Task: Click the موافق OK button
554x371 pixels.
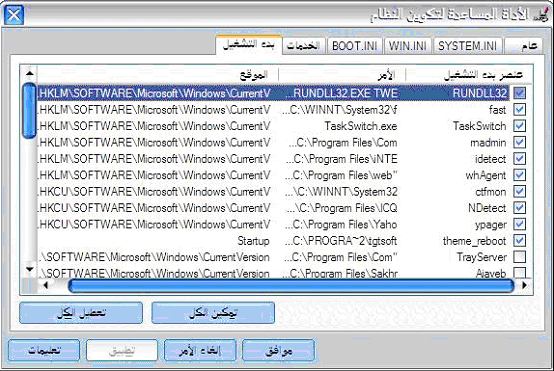Action: coord(278,351)
